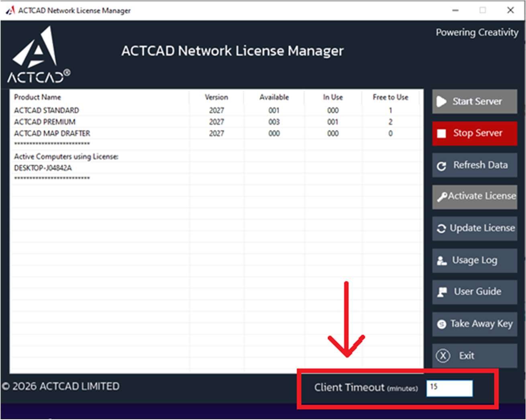Click the 2026 ACTCAD LIMITED copyright text
Viewport: 526px width, 420px height.
pyautogui.click(x=61, y=386)
